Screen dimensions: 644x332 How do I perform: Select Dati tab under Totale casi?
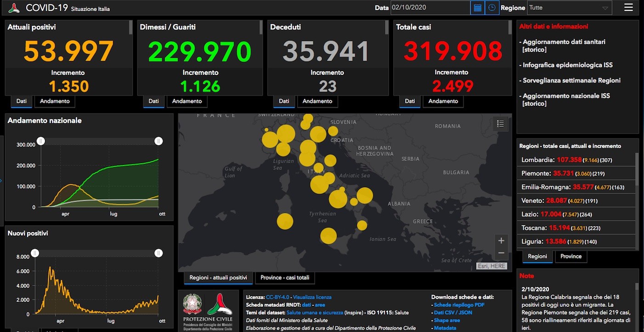click(410, 101)
